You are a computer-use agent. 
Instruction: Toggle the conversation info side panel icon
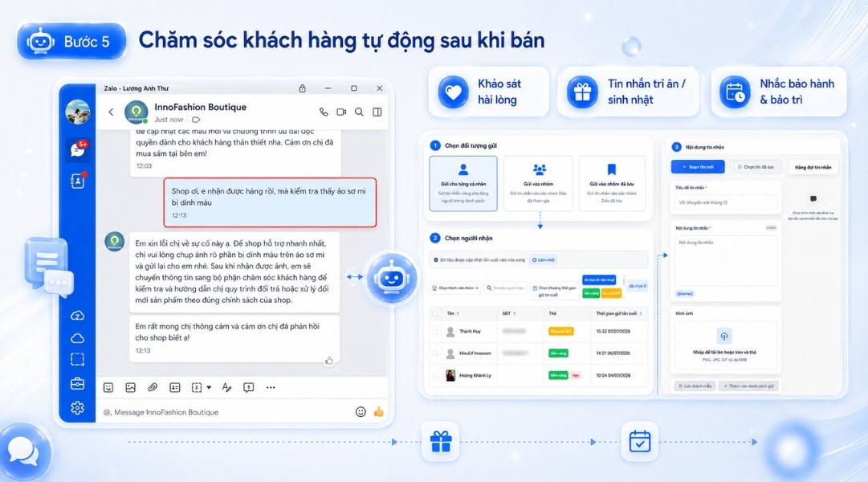[x=377, y=112]
